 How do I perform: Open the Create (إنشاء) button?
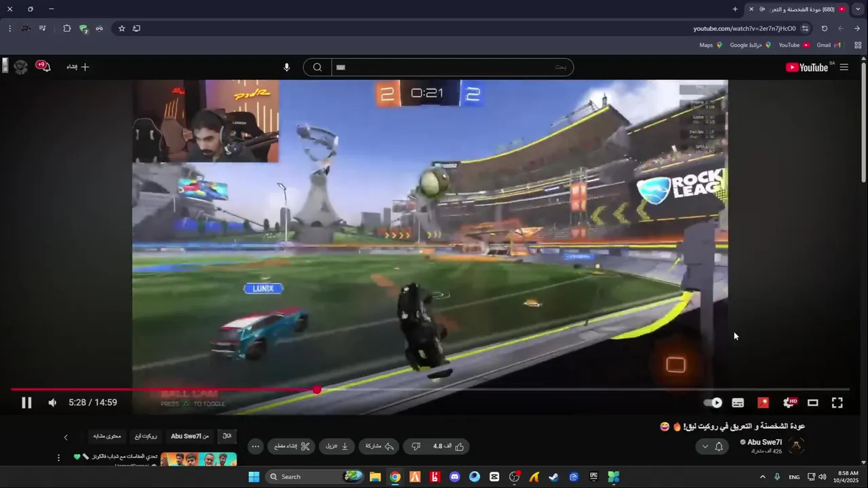[x=77, y=67]
